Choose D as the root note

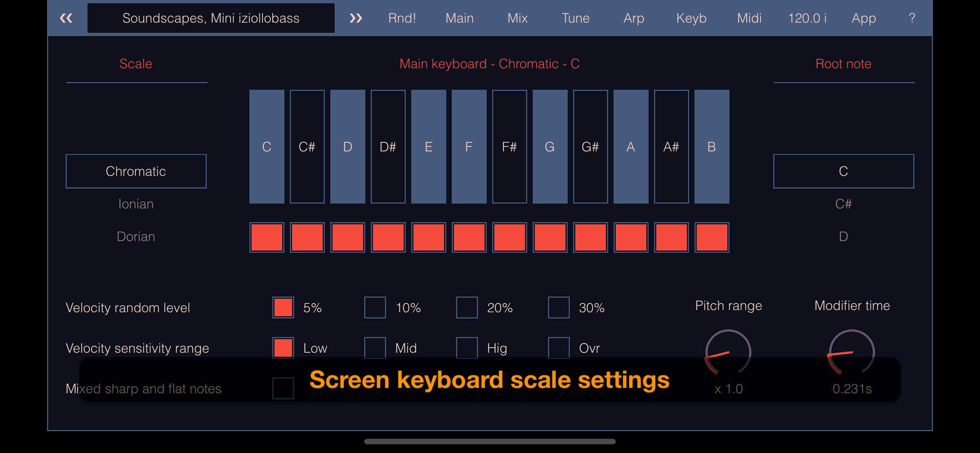click(843, 236)
